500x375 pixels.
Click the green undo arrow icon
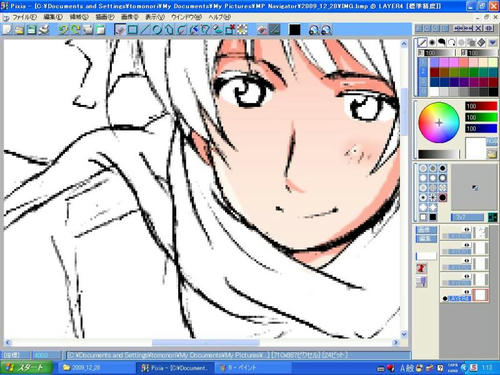pos(63,30)
